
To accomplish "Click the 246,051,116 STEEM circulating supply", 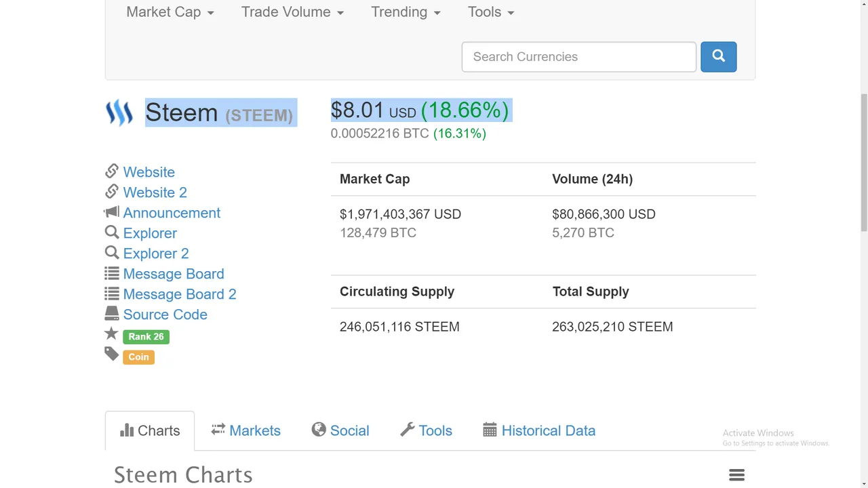I will (399, 327).
